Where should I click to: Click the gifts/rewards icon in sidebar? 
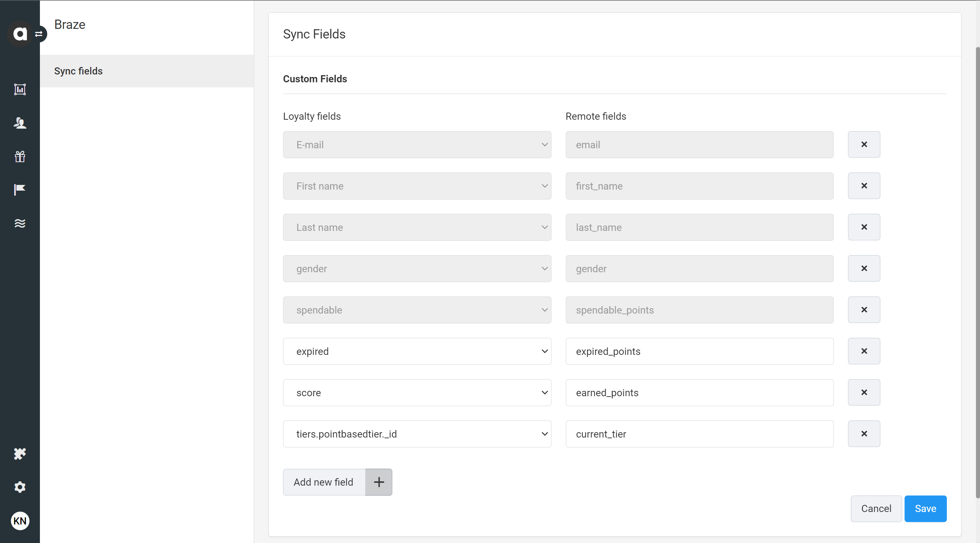coord(19,156)
